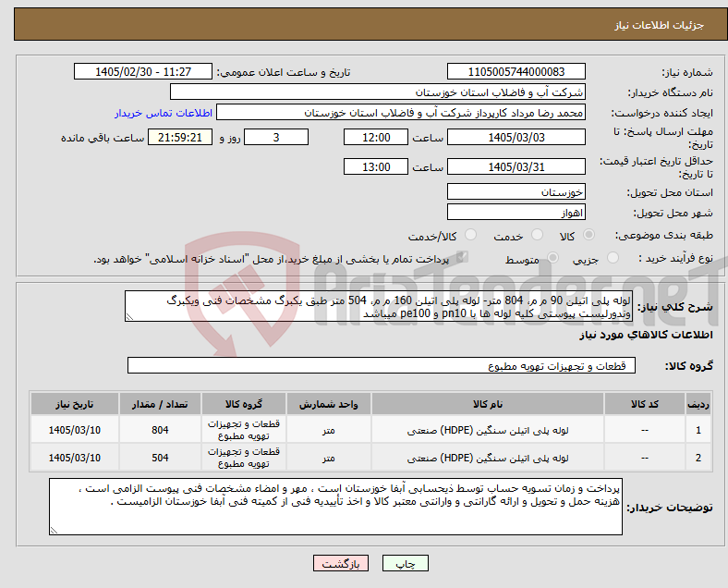Click the validity time field 13:00
The height and width of the screenshot is (588, 728).
pyautogui.click(x=376, y=166)
